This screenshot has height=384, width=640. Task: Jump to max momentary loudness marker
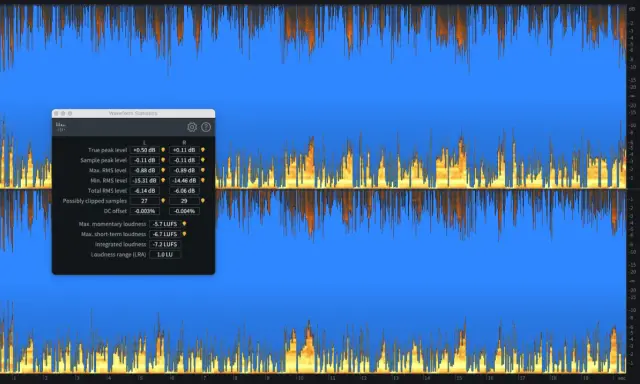pyautogui.click(x=184, y=224)
